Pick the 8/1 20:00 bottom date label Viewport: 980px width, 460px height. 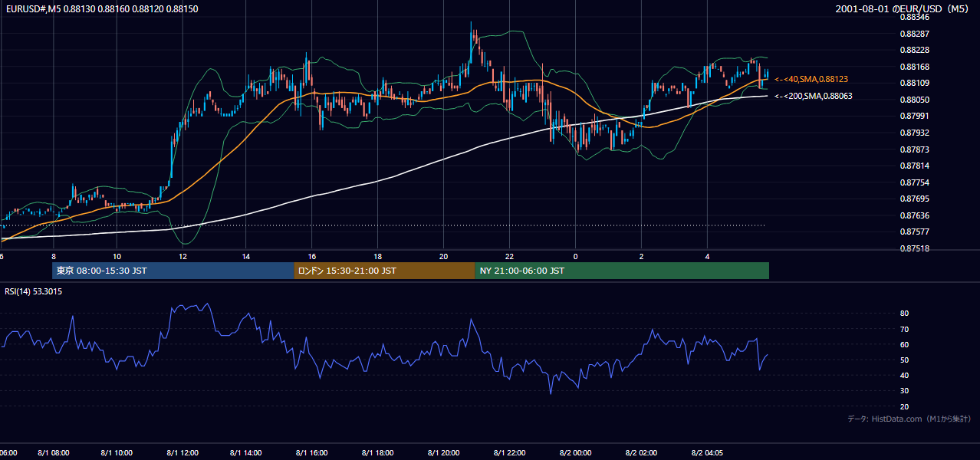tap(444, 453)
